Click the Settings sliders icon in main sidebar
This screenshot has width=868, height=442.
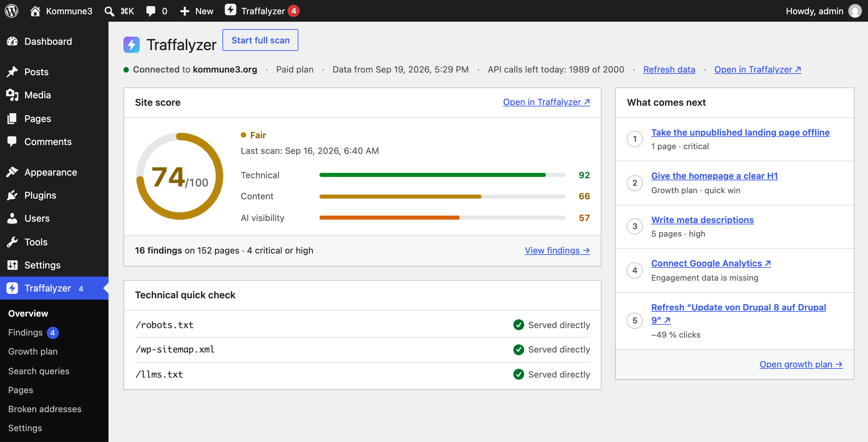(x=12, y=265)
